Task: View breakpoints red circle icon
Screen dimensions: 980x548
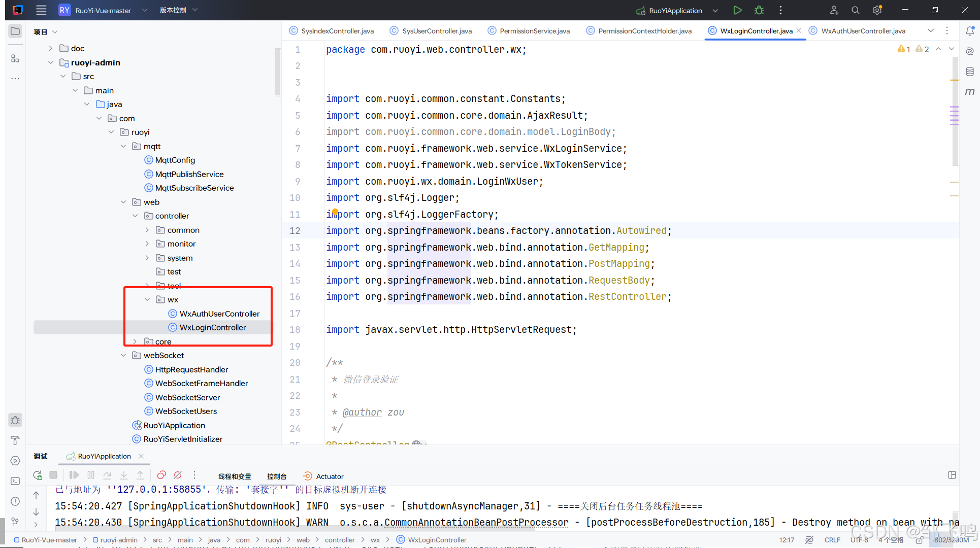Action: click(x=161, y=475)
